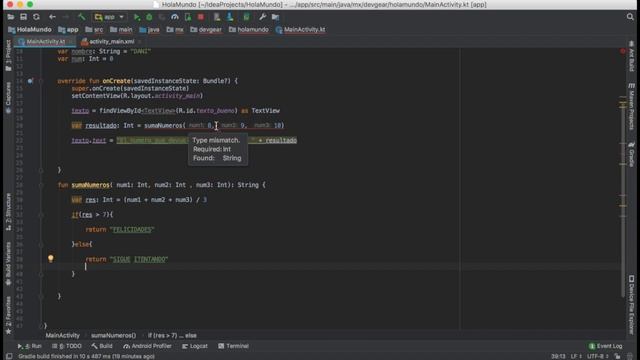Select holamundo package in navigation bar
Screen dimensions: 640x360
point(249,29)
